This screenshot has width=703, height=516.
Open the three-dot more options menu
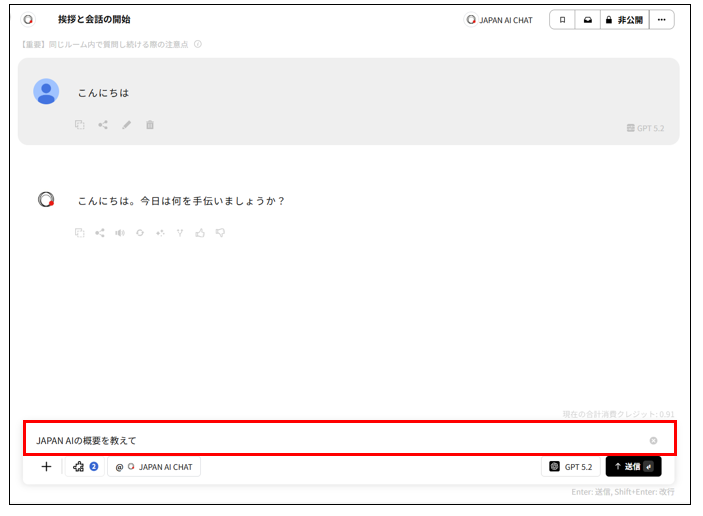661,19
